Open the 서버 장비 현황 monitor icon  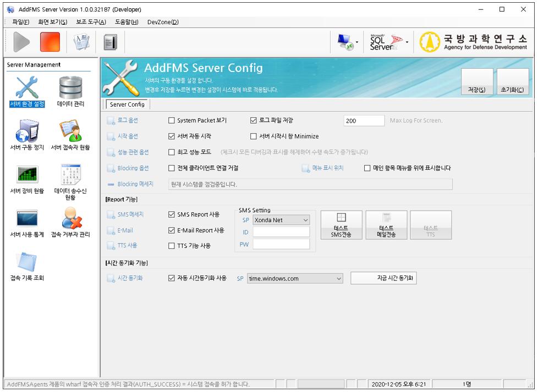click(27, 175)
